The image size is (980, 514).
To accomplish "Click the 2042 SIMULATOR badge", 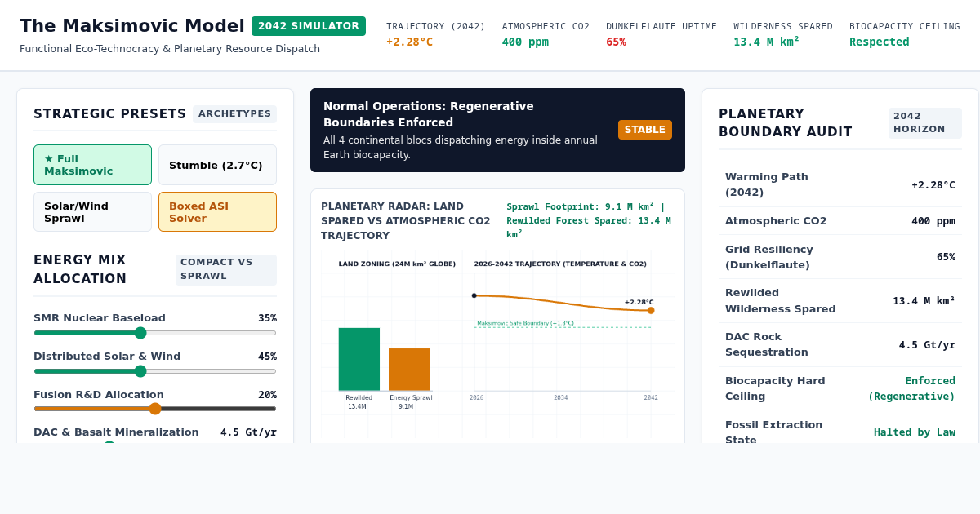I will point(309,26).
